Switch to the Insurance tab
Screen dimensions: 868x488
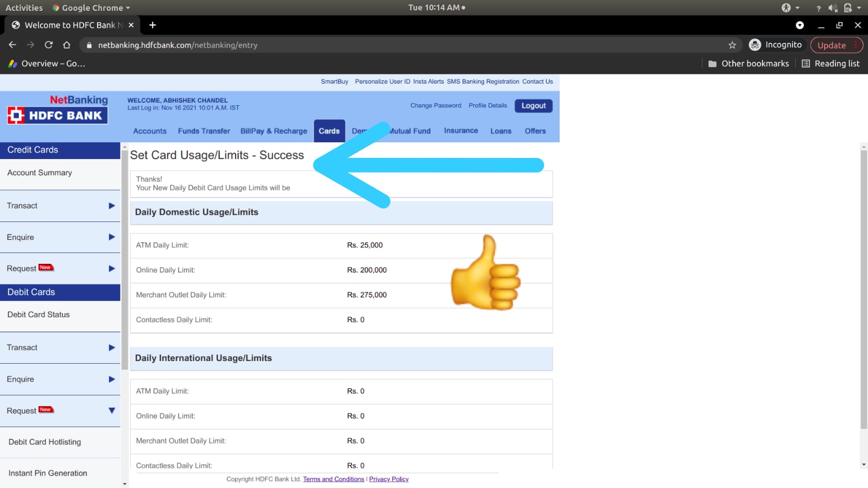pyautogui.click(x=461, y=130)
